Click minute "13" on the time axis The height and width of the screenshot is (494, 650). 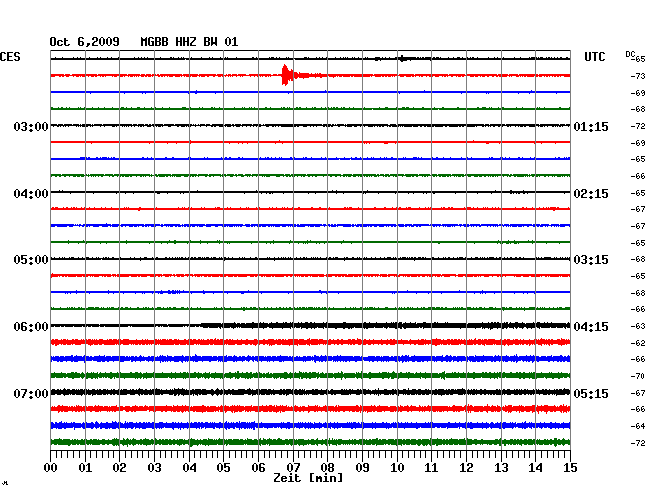point(501,468)
